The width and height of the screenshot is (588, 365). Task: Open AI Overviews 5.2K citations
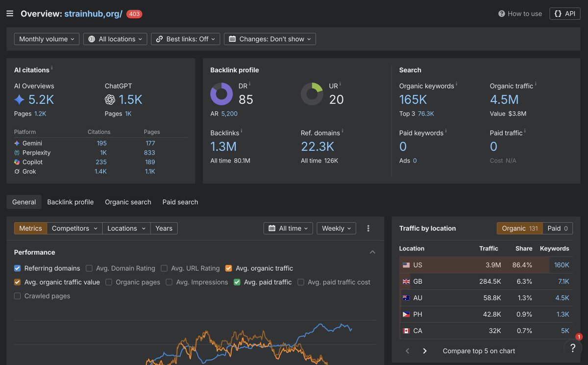[x=41, y=100]
